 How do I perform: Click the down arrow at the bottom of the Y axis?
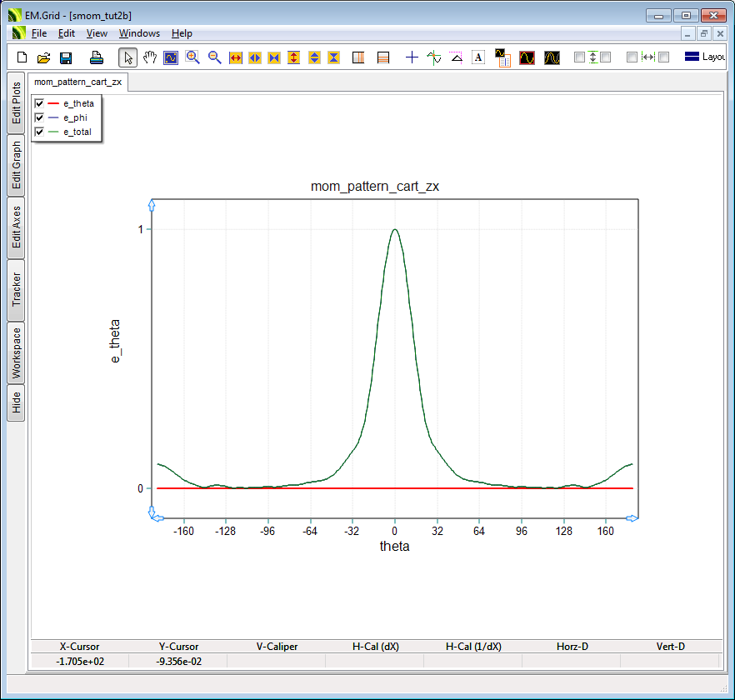pos(151,510)
